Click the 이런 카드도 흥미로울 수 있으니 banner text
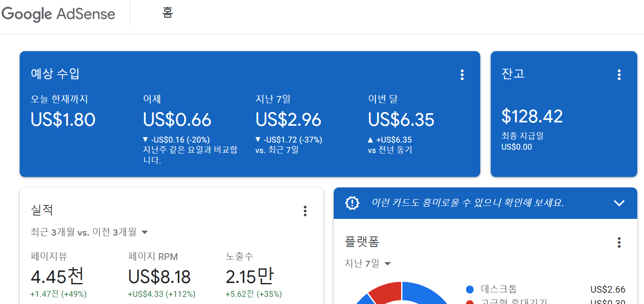The image size is (644, 304). (x=468, y=203)
